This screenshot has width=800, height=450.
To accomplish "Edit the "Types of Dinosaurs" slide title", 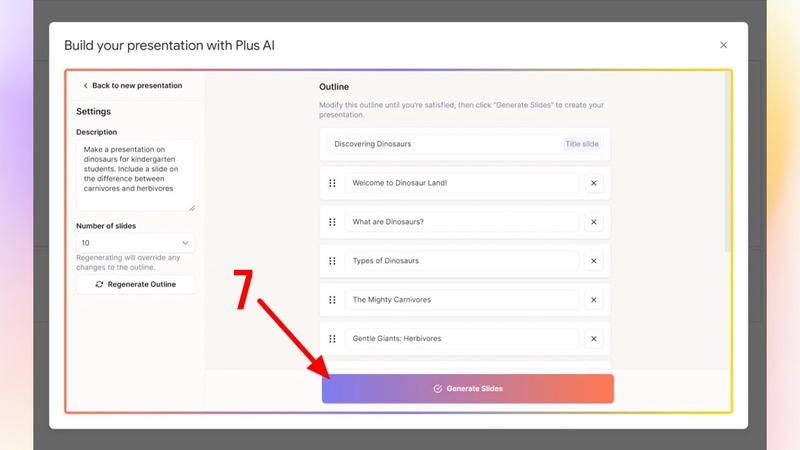I will 461,261.
